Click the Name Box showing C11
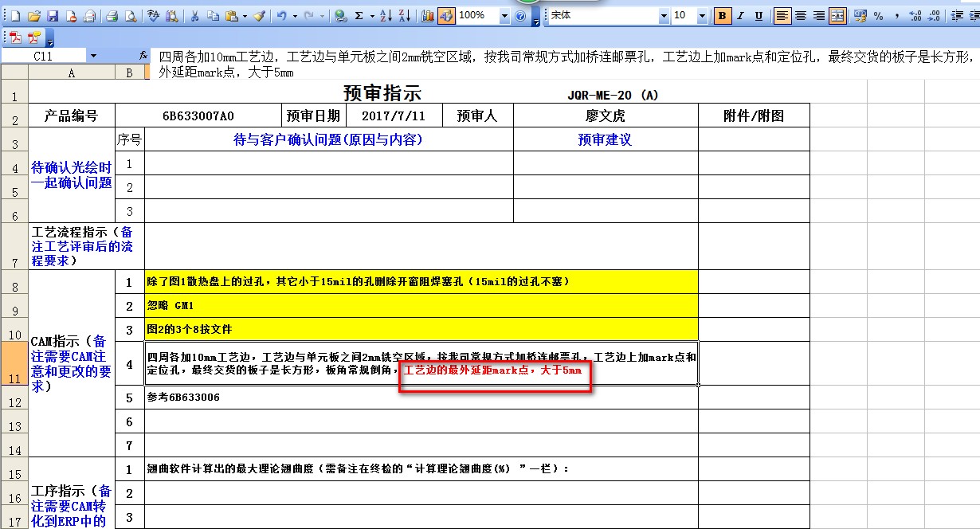 point(43,56)
